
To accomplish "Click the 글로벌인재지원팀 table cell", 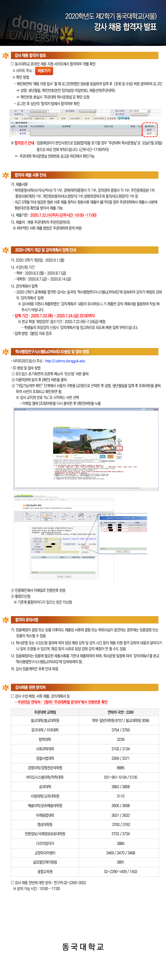I will point(45,862).
